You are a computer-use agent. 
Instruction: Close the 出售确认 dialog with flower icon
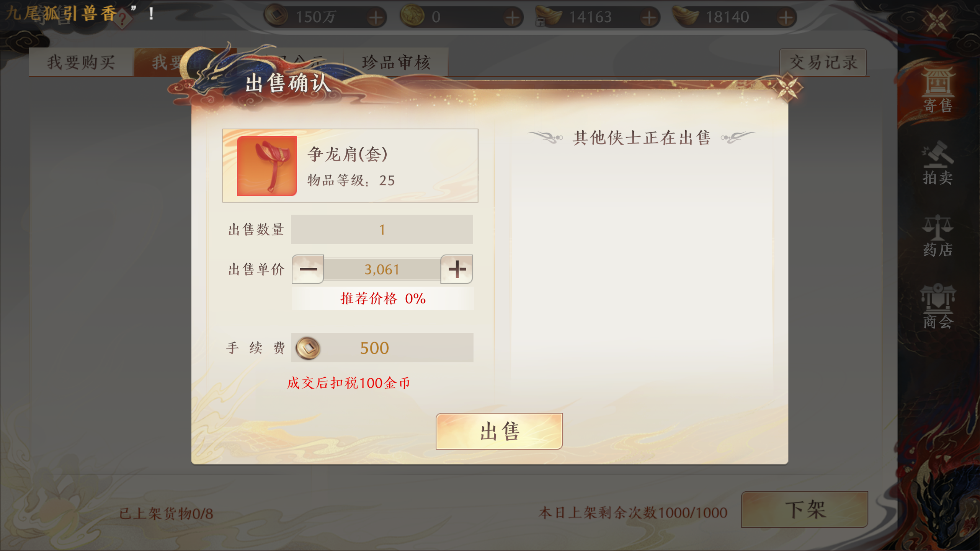click(787, 88)
